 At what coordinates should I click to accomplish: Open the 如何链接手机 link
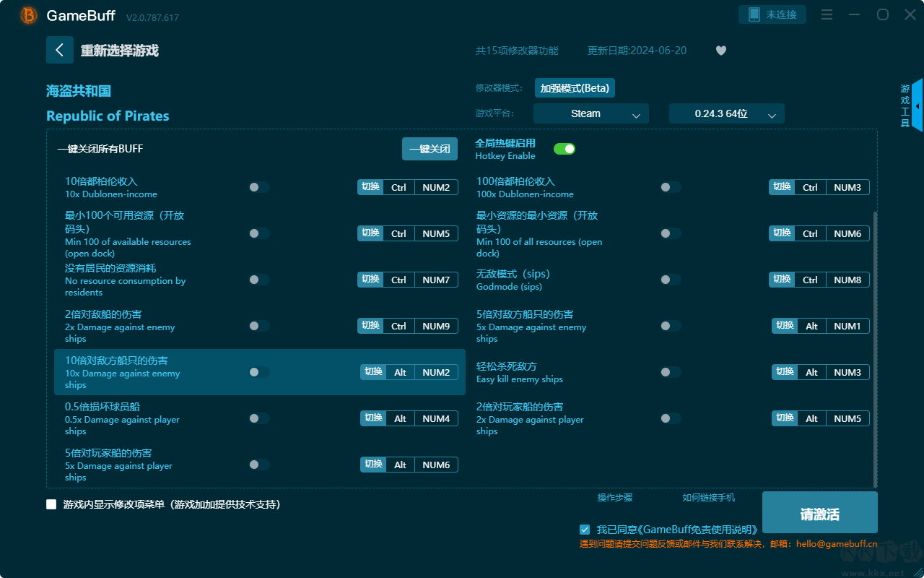pos(708,498)
